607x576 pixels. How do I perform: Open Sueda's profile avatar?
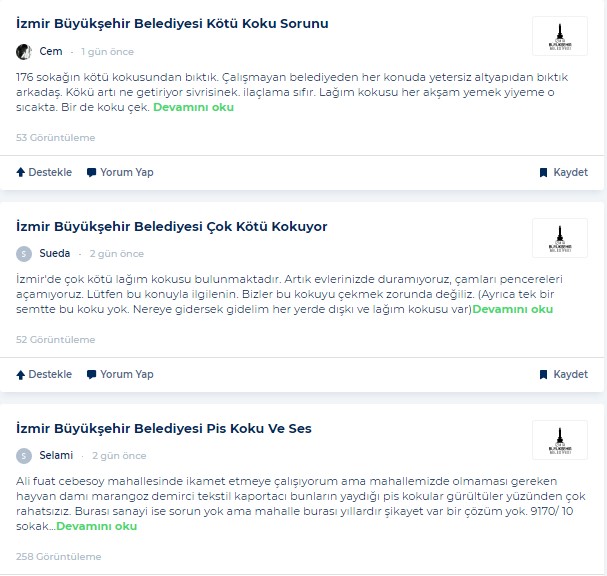[x=24, y=254]
